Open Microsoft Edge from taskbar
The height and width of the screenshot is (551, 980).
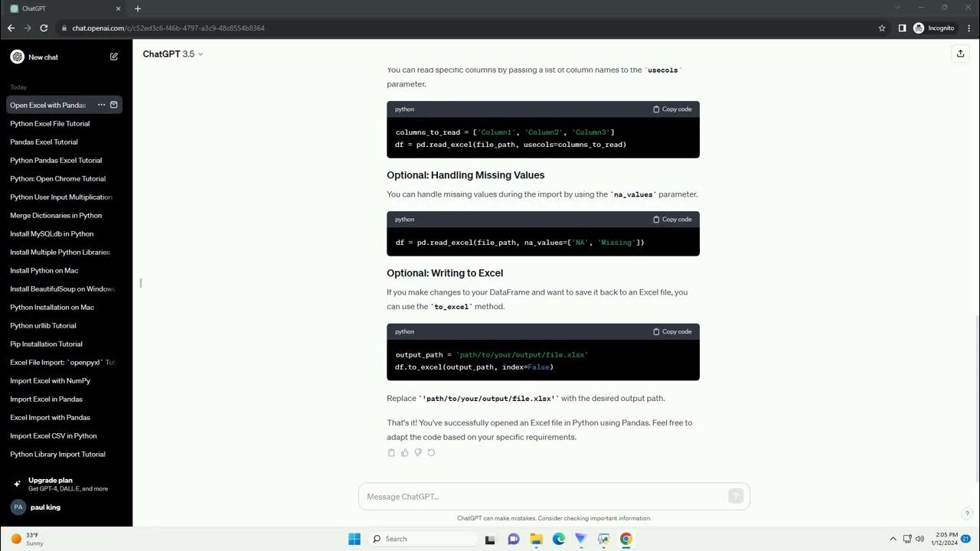tap(559, 539)
